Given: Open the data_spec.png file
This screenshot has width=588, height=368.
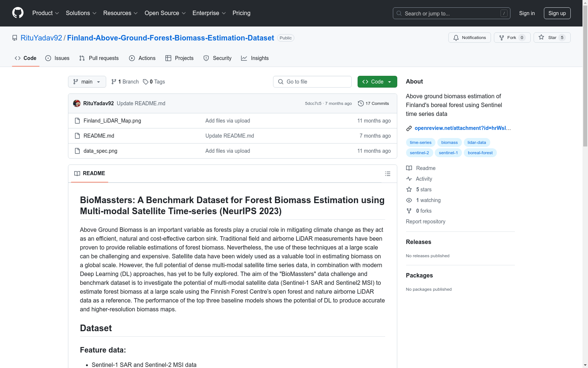Looking at the screenshot, I should pyautogui.click(x=100, y=151).
